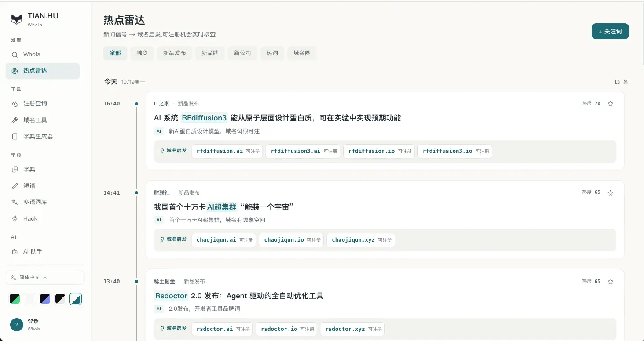644x341 pixels.
Task: Open the Hack sidebar entry
Action: point(43,219)
